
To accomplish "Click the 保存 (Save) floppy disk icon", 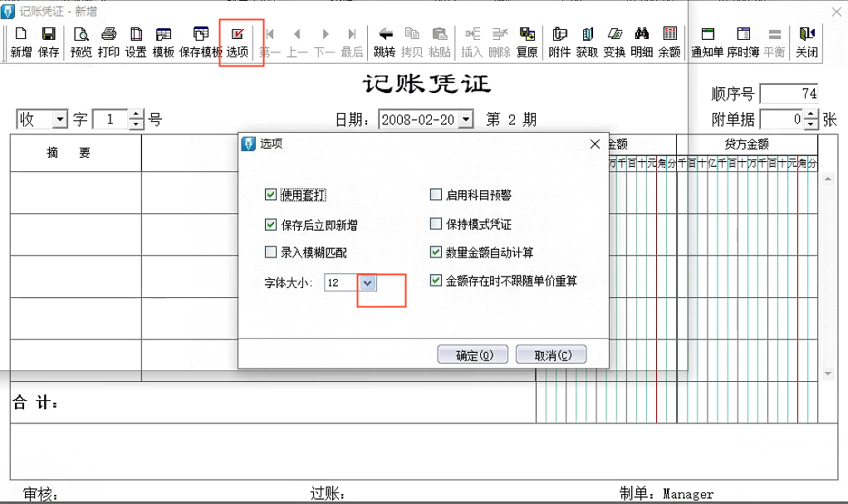I will tap(48, 42).
